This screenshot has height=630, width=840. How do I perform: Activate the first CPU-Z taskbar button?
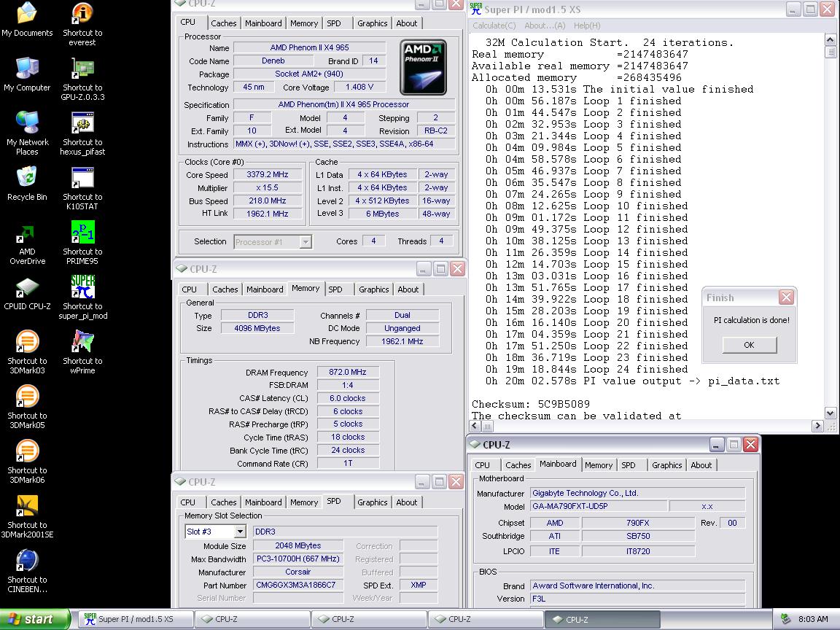(252, 619)
